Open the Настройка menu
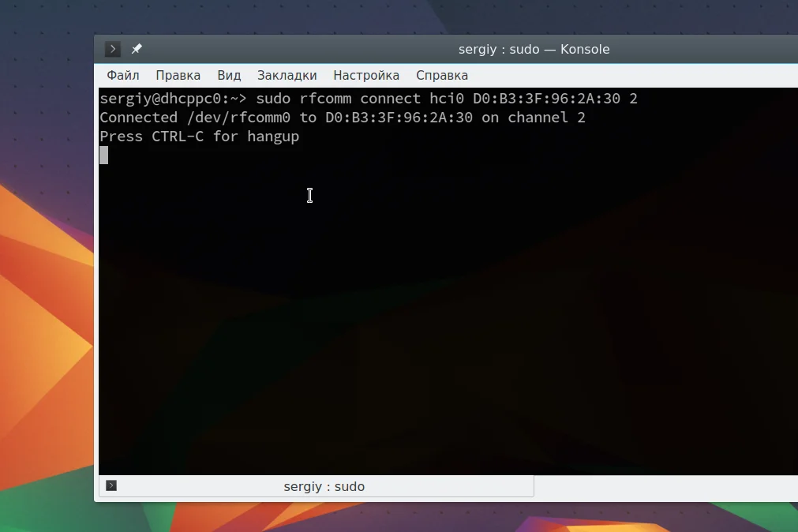 pos(366,75)
